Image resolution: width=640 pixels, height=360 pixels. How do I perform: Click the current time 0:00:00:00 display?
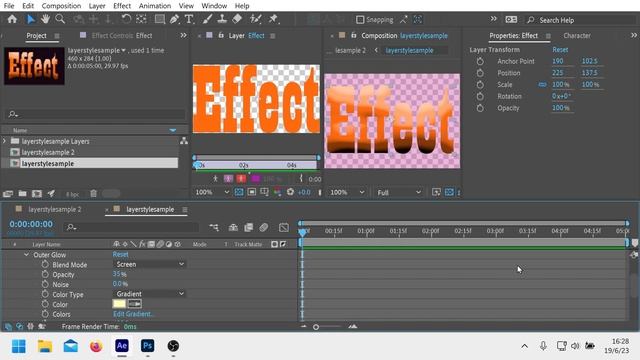31,224
